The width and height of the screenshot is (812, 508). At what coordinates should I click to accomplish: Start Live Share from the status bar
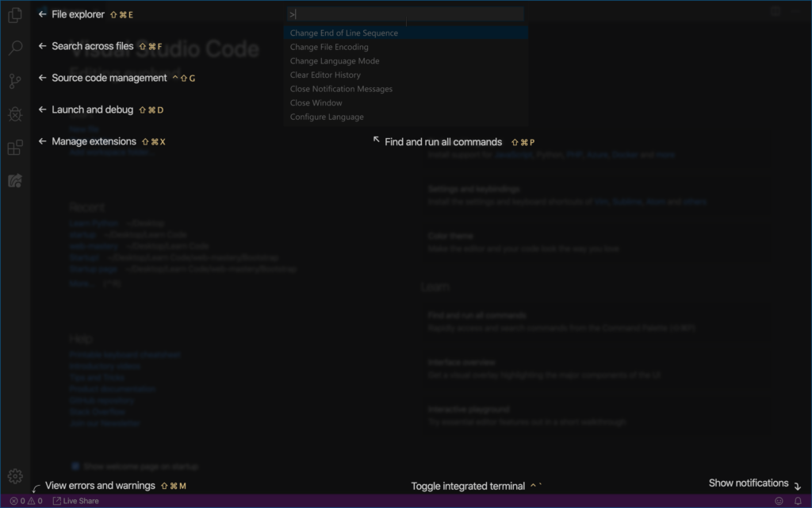[75, 501]
